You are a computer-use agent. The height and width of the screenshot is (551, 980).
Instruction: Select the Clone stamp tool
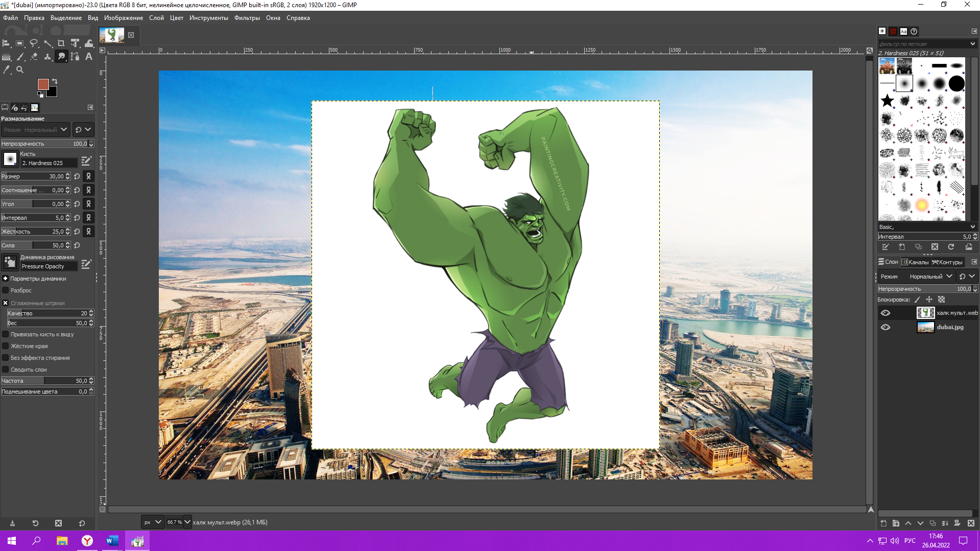47,57
